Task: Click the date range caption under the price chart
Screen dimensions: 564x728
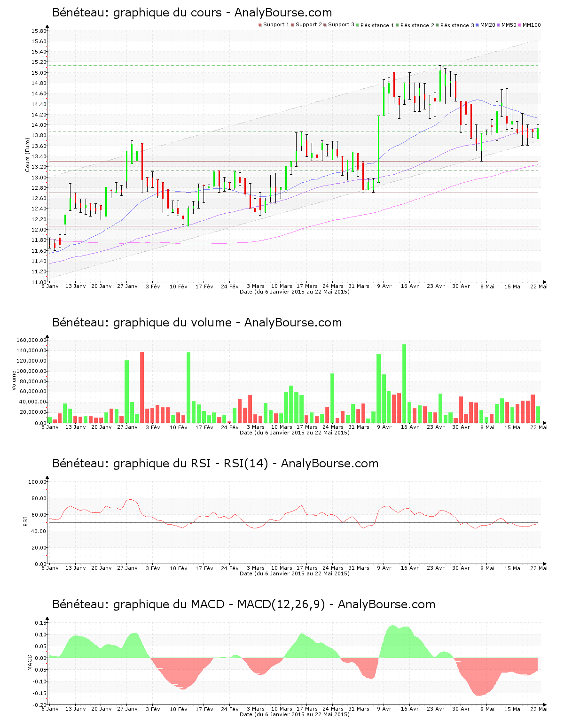Action: (295, 292)
